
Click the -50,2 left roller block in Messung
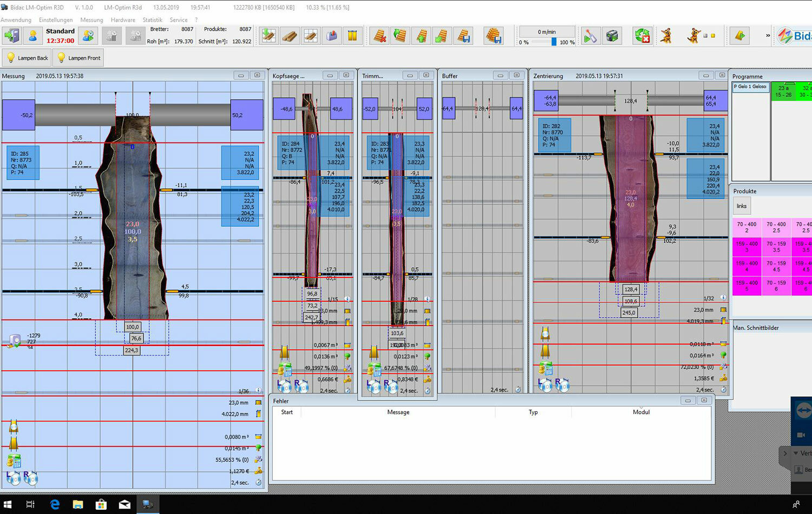[18, 115]
